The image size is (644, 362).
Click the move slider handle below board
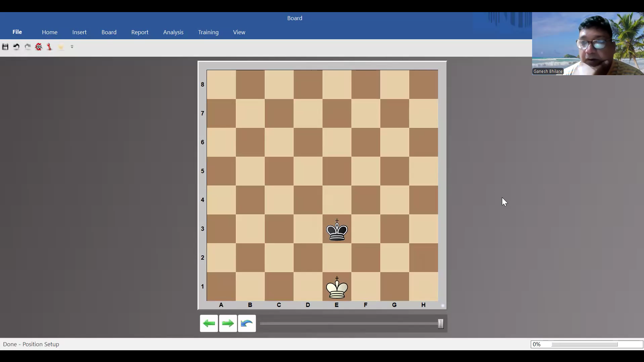441,324
